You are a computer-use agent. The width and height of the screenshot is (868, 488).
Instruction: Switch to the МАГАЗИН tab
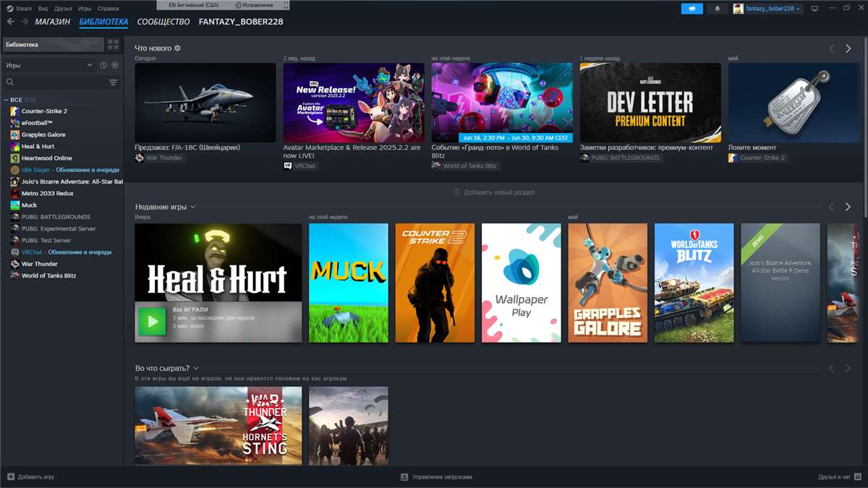tap(53, 22)
